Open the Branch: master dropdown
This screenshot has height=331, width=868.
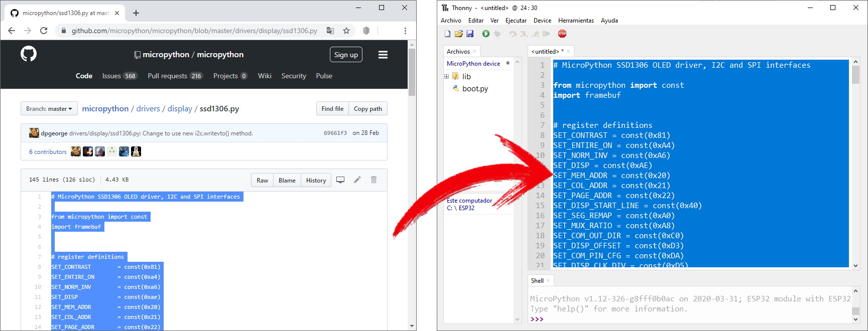[x=49, y=109]
